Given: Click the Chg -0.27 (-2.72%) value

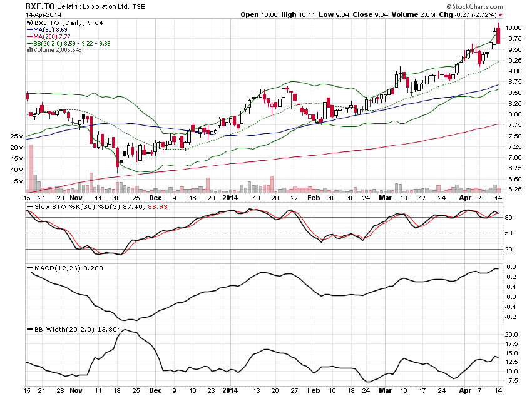Looking at the screenshot, I should click(468, 14).
